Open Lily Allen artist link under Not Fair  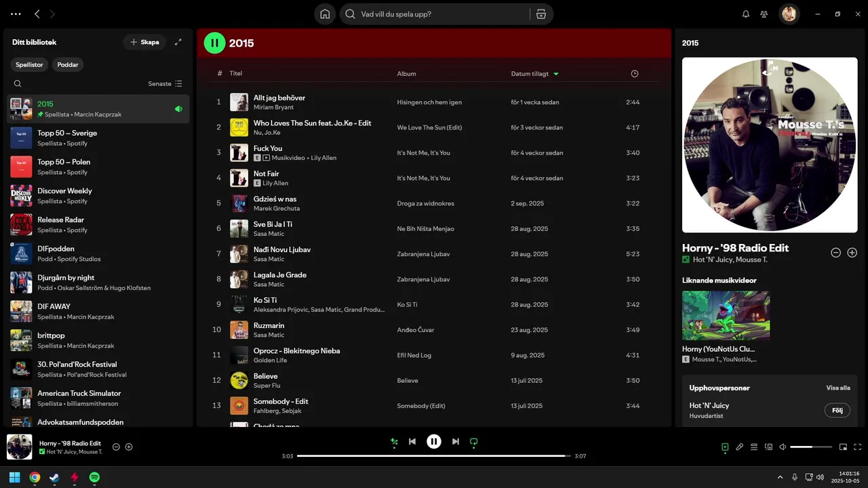pyautogui.click(x=275, y=183)
